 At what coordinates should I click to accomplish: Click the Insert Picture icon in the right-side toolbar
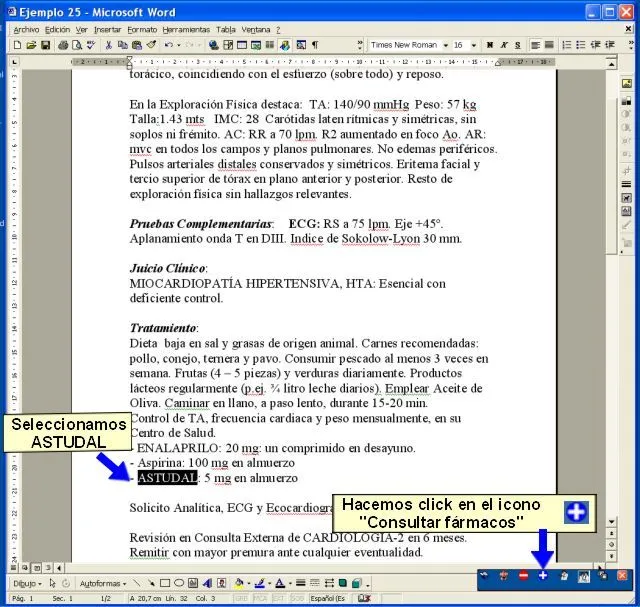point(627,84)
